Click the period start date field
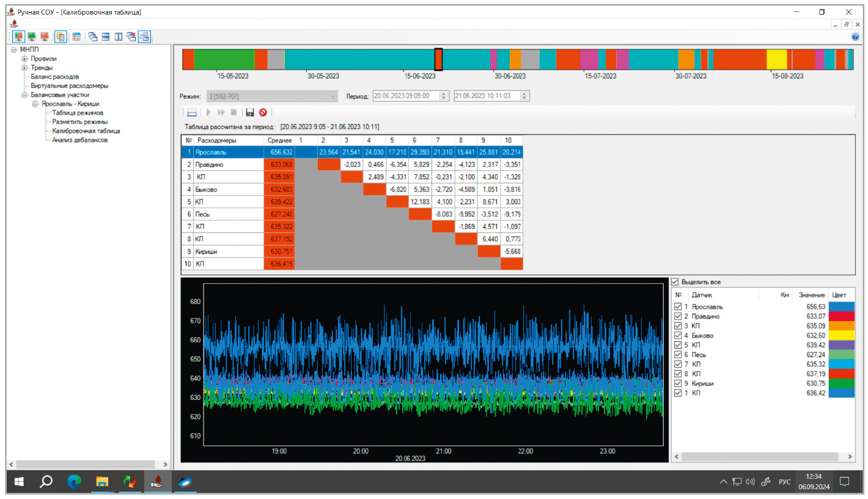Viewport: 868px width, 499px height. click(405, 96)
